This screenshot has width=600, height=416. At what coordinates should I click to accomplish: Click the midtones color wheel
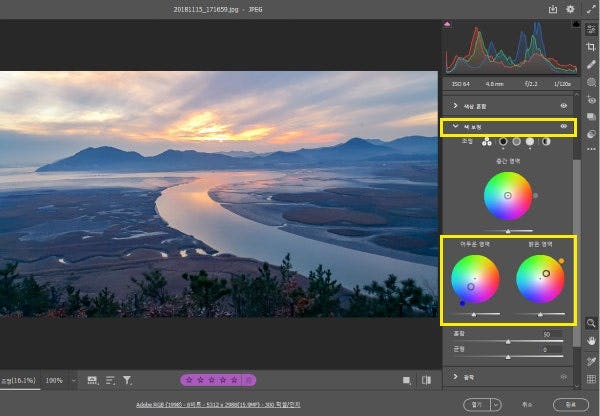508,196
